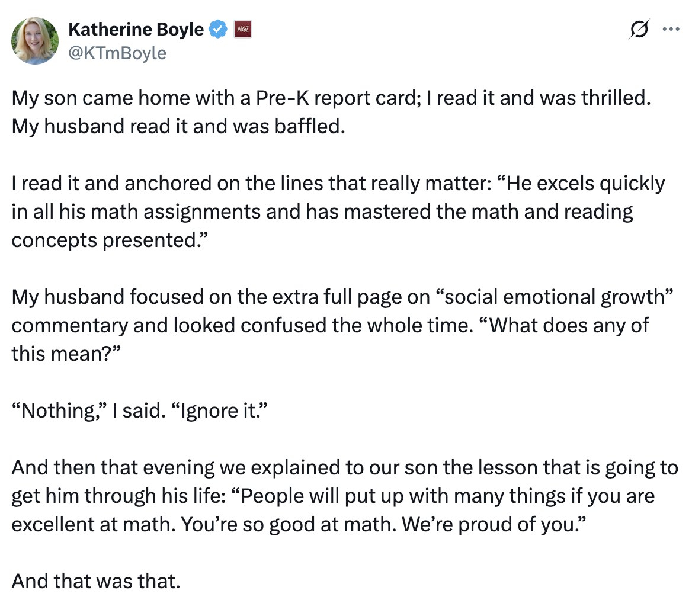Click the closing line "And that was that."
The image size is (692, 616).
click(95, 581)
